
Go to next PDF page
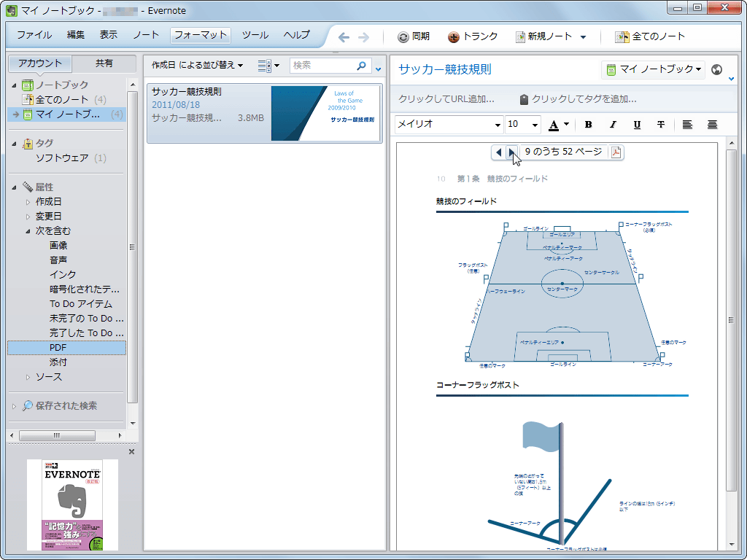pos(511,152)
